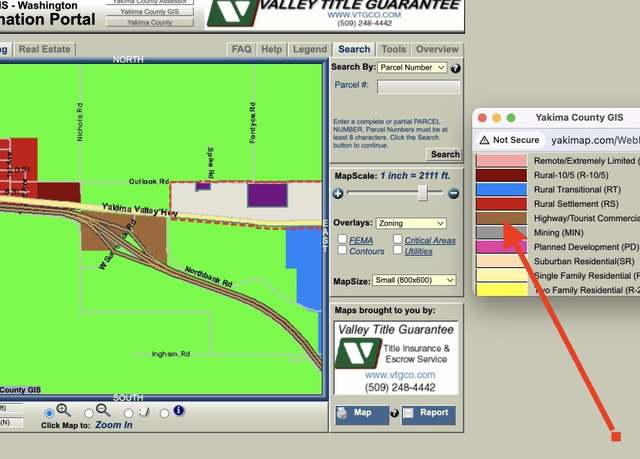Click the Report button
640x459 pixels.
[x=429, y=414]
